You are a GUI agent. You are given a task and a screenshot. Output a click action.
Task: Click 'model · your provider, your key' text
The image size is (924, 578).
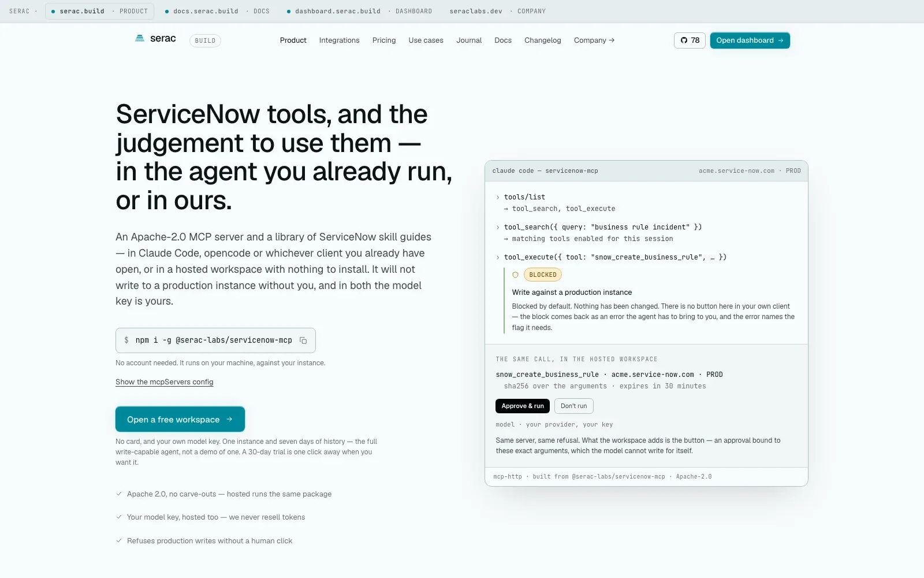tap(554, 424)
